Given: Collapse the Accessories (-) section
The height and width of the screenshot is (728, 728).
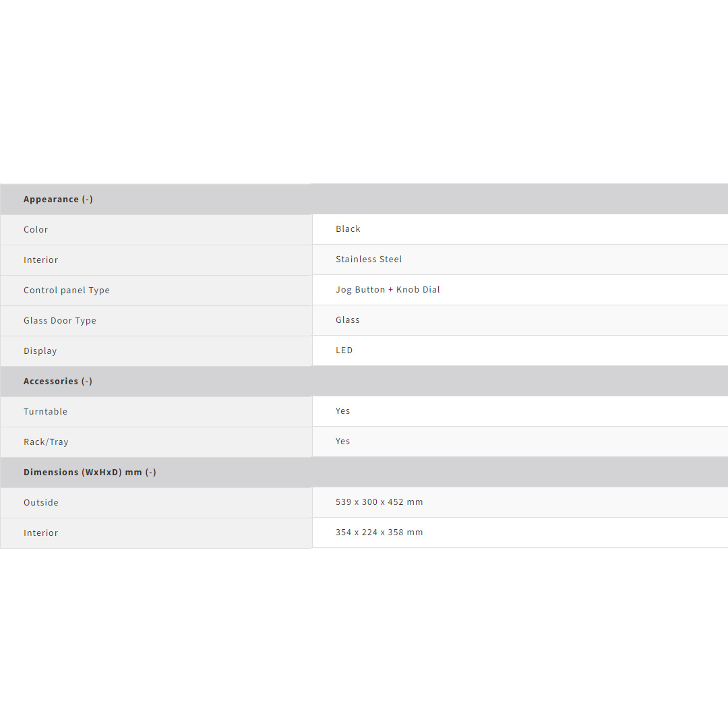Looking at the screenshot, I should (58, 382).
